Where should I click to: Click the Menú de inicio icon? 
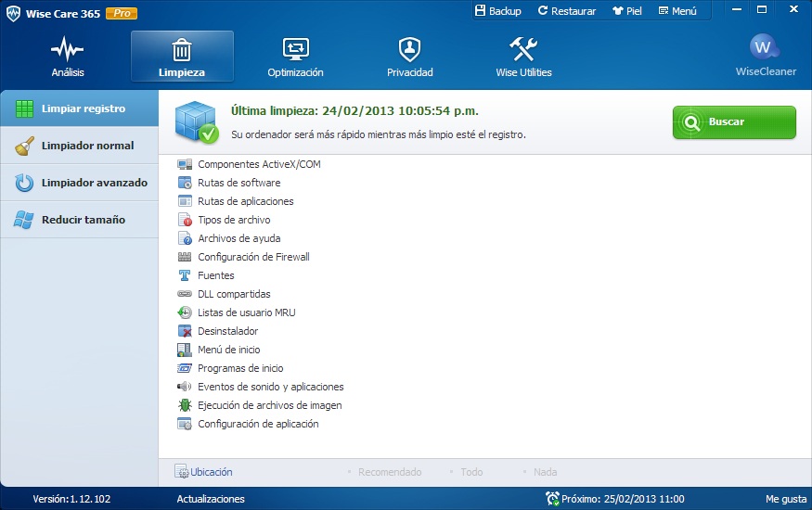[x=185, y=350]
